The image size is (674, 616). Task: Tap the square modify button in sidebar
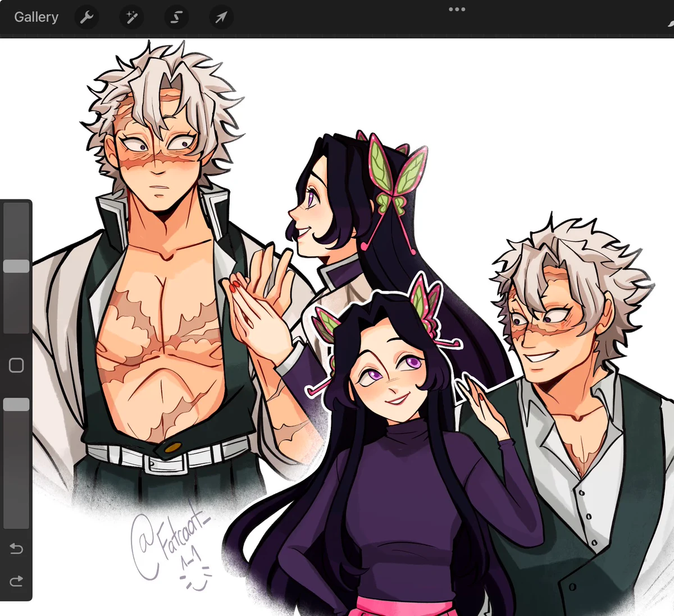(16, 366)
